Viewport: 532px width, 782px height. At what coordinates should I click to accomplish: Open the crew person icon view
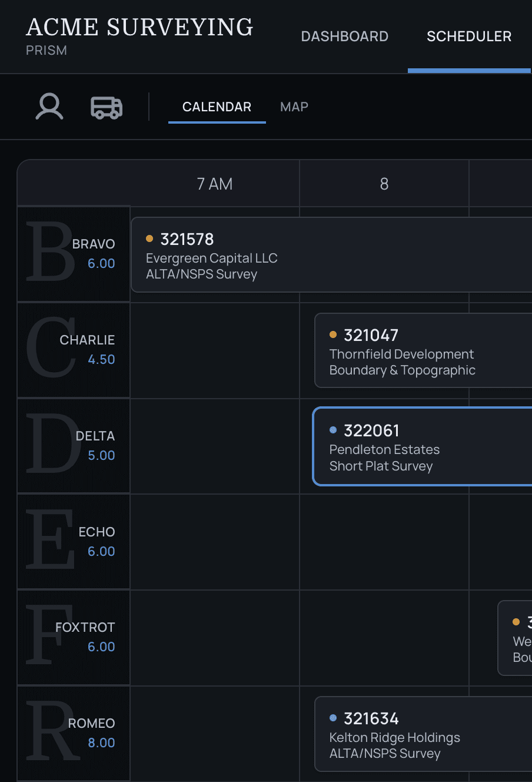(49, 107)
